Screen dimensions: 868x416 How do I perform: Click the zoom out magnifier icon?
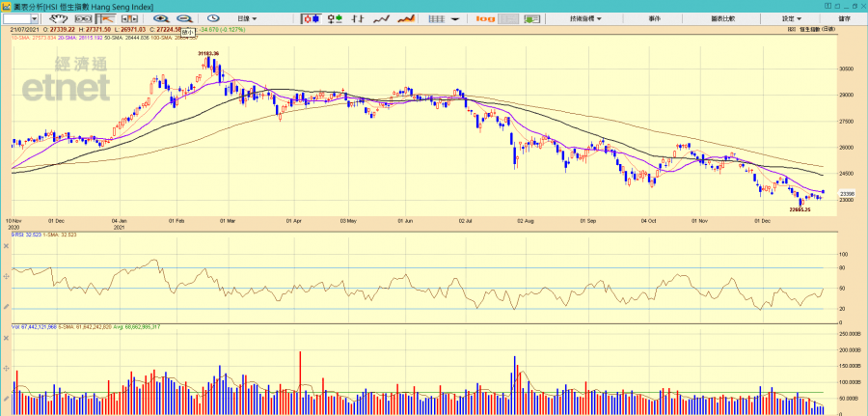pos(184,18)
